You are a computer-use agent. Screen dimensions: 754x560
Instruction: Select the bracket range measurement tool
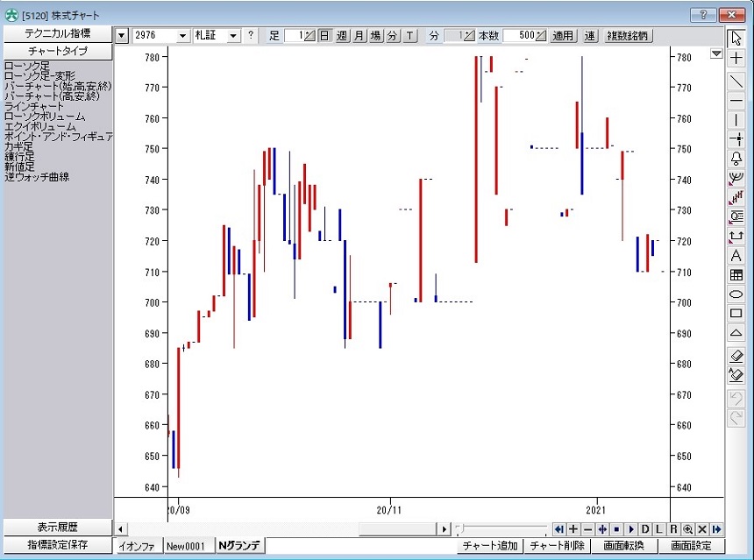pos(736,236)
